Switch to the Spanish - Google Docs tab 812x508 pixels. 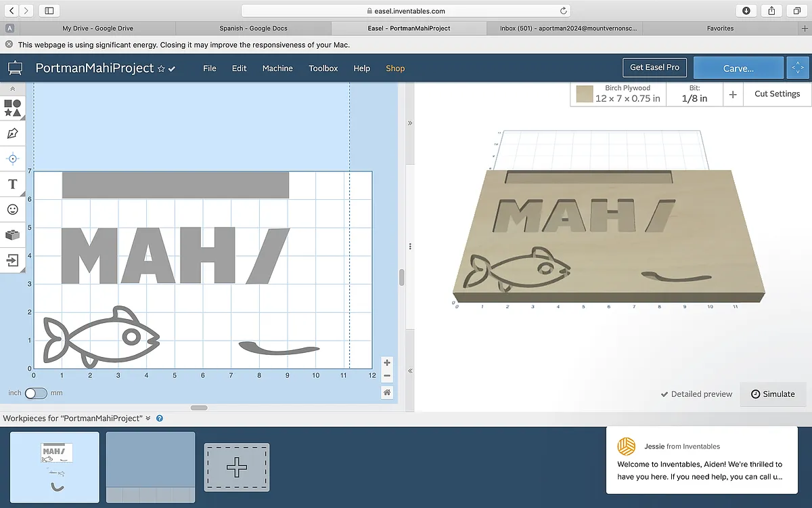click(253, 28)
